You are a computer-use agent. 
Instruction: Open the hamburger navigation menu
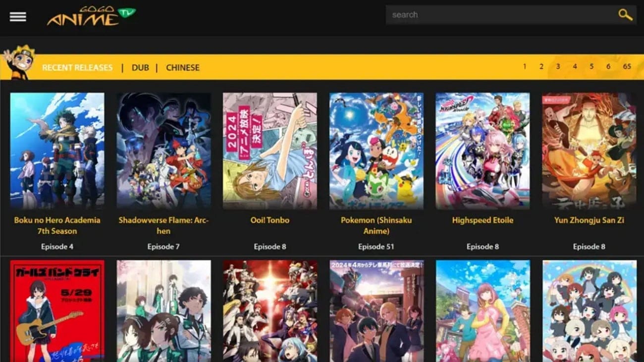18,16
